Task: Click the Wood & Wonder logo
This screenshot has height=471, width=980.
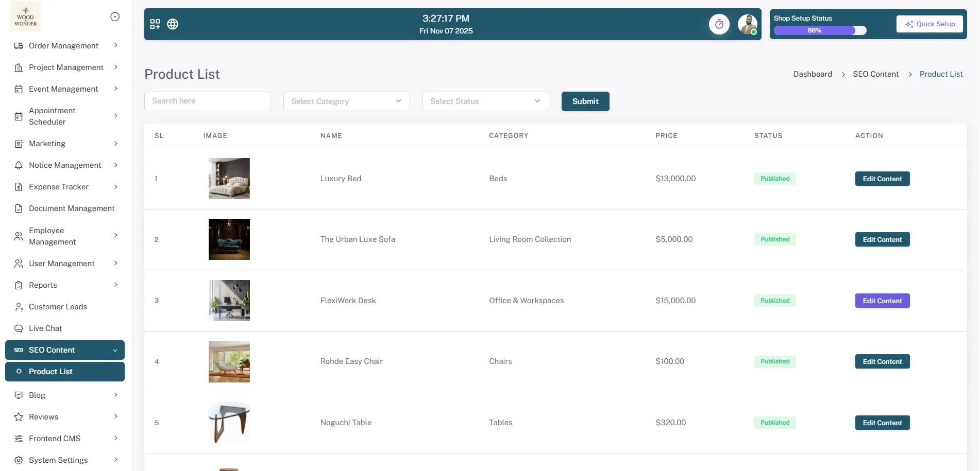Action: (x=25, y=16)
